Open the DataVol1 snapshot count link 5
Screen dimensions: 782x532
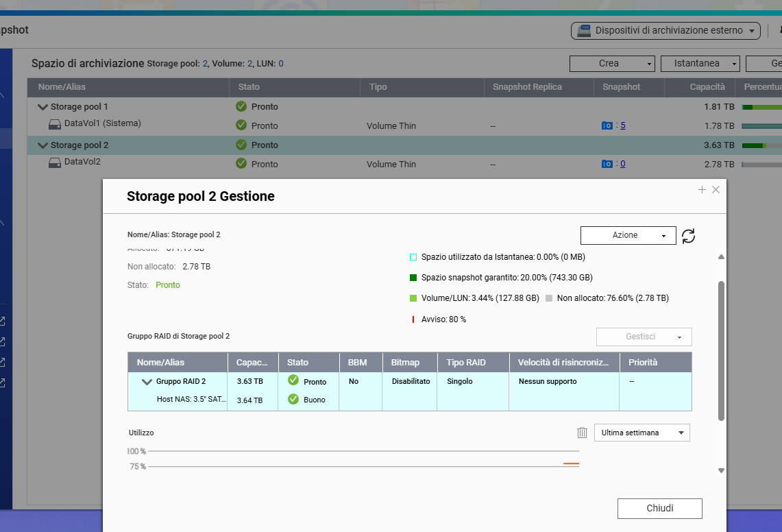coord(623,125)
